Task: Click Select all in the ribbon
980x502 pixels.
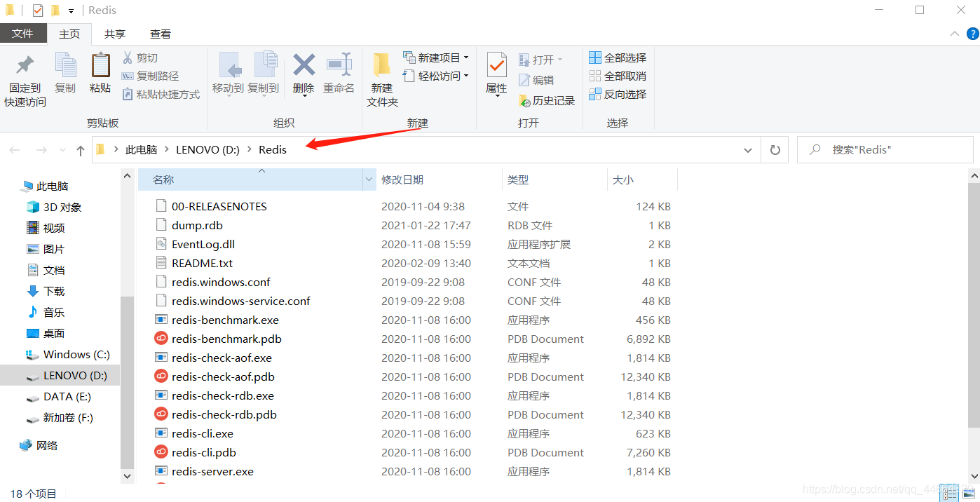Action: point(618,57)
